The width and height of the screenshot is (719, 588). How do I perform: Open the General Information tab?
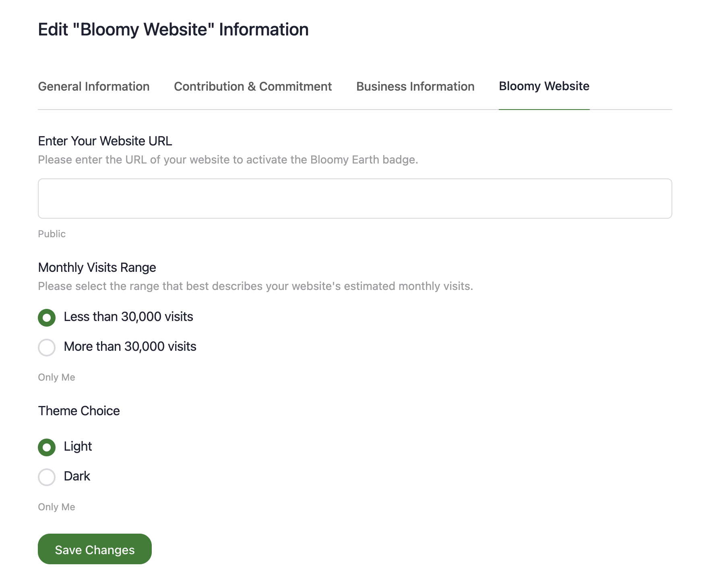(93, 87)
